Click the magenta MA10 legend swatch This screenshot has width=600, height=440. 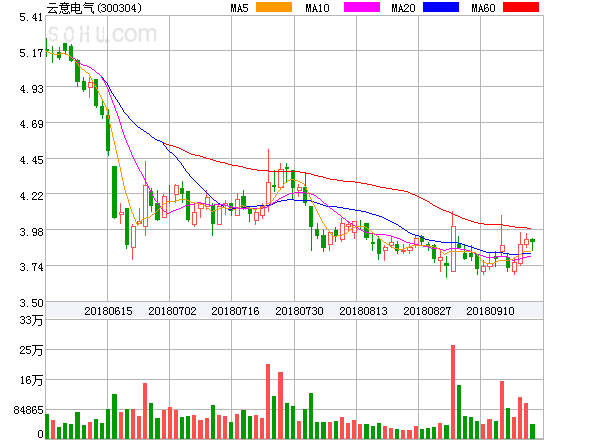click(x=362, y=7)
